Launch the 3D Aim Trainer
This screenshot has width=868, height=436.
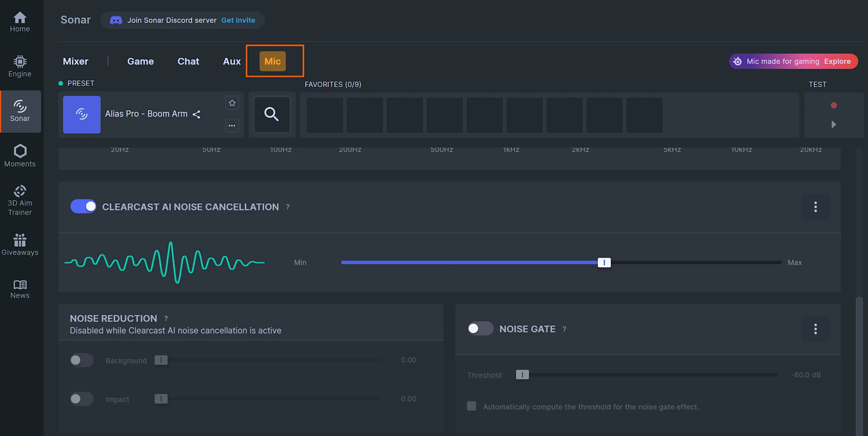[x=20, y=201]
